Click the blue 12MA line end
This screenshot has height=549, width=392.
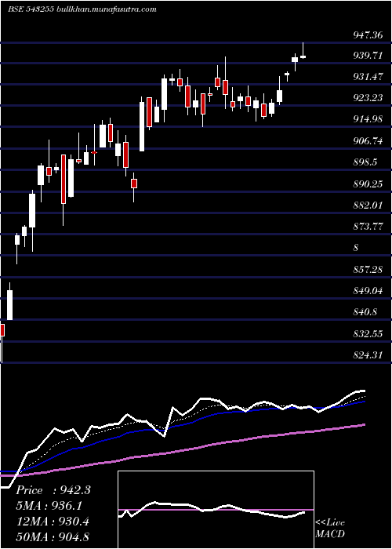tap(364, 402)
